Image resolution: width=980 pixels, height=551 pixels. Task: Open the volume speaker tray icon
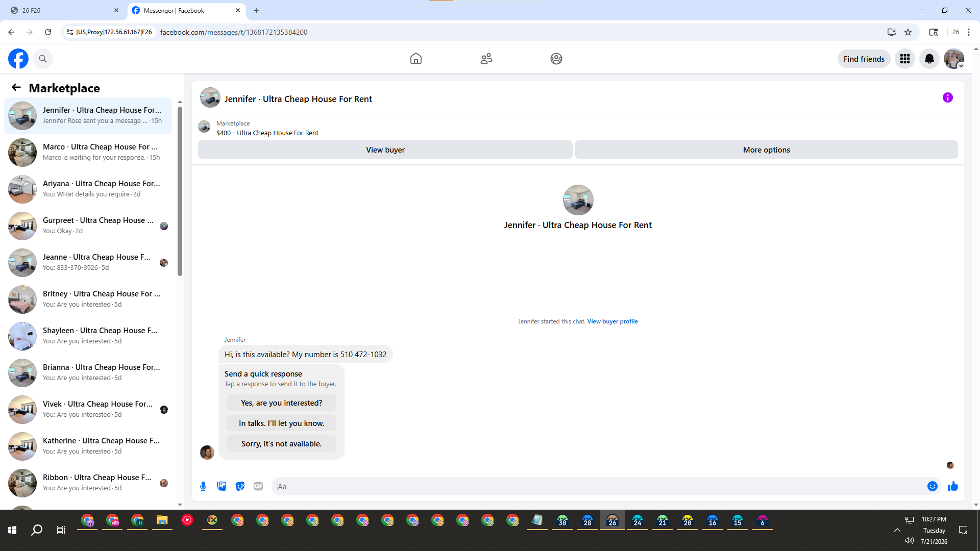[910, 540]
